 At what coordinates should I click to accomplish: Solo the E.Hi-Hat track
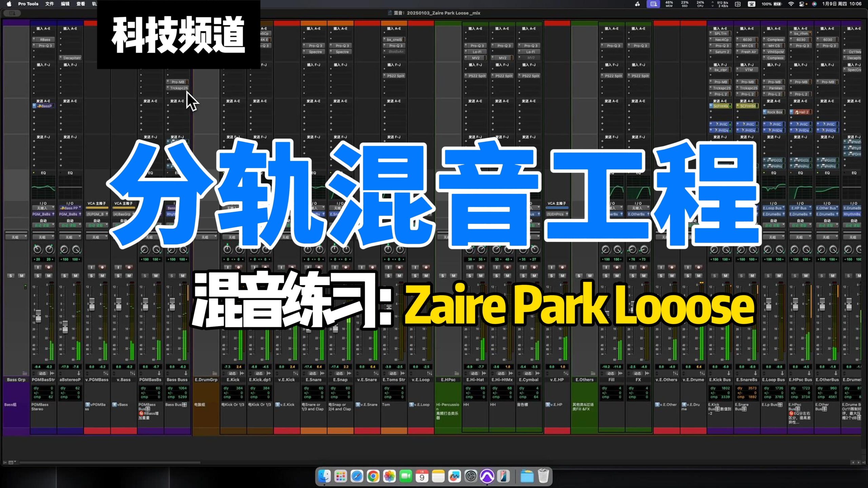tap(470, 276)
